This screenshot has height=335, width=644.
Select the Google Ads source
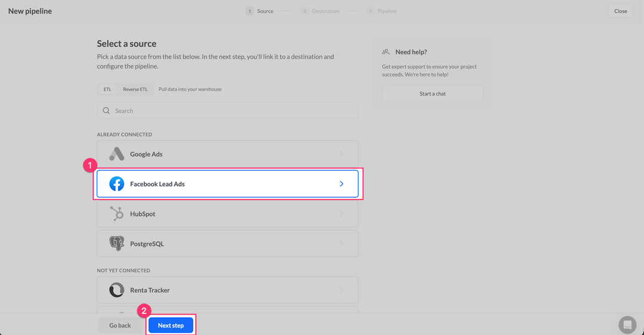(x=228, y=154)
